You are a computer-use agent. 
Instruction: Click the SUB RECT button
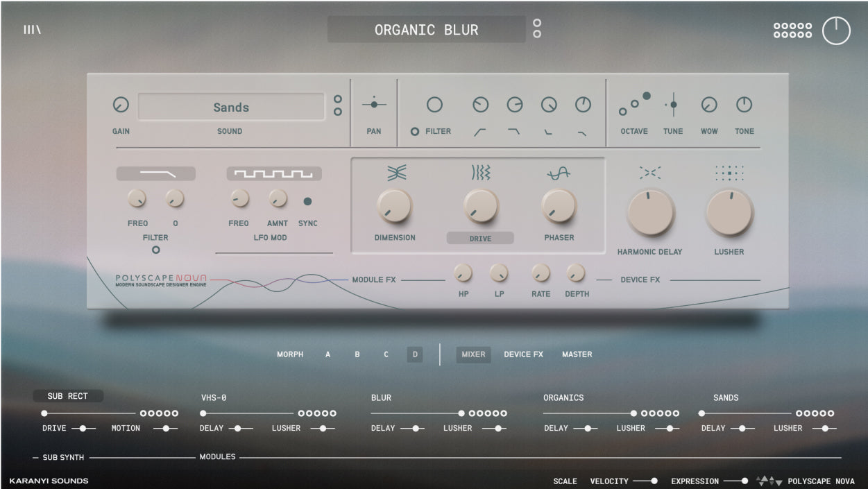68,396
